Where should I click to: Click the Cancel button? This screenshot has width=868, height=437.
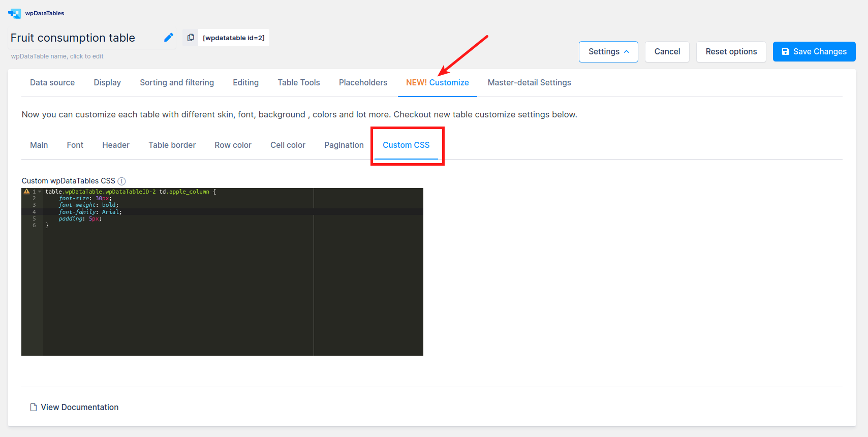pos(667,52)
